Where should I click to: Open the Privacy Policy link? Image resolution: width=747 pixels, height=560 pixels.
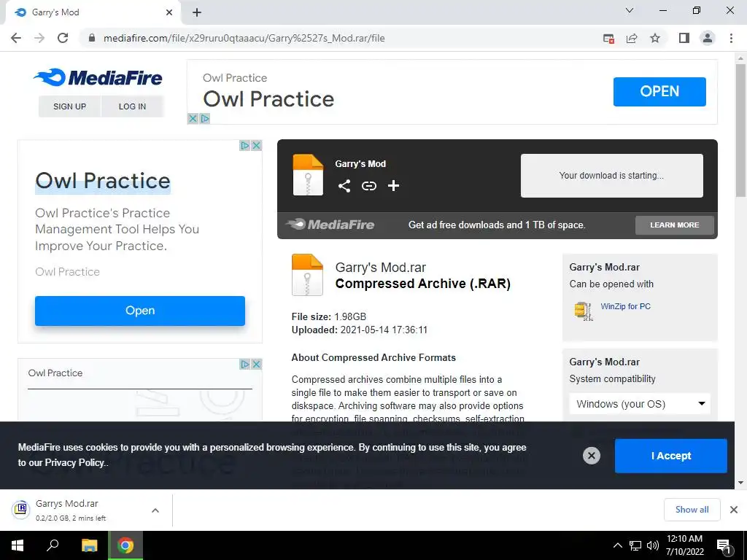click(x=74, y=462)
